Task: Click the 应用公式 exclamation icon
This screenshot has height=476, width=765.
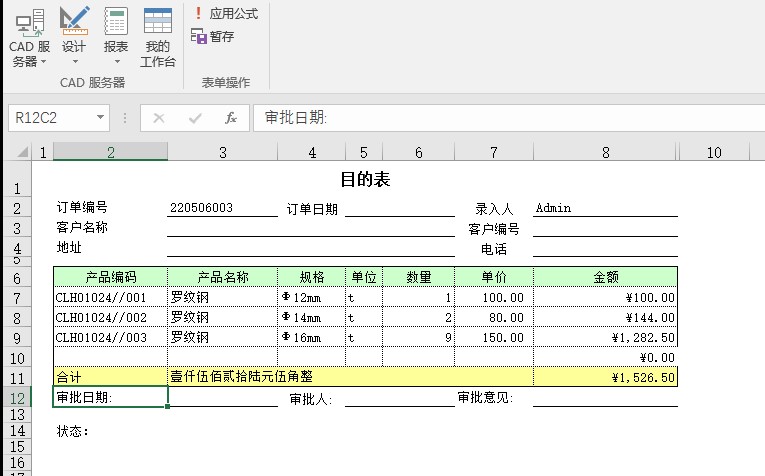Action: point(198,14)
